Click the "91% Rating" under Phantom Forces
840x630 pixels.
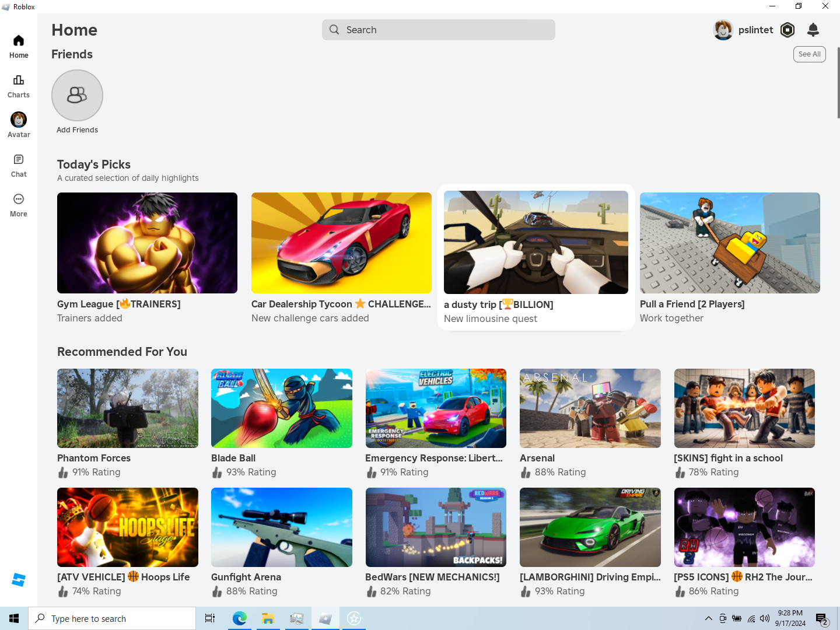coord(96,472)
